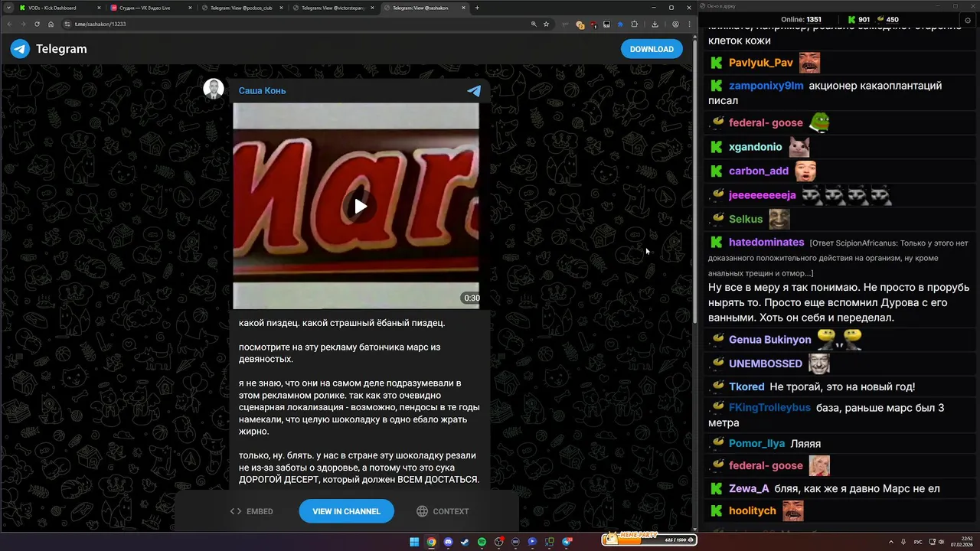Reload the current page
The image size is (980, 551).
pyautogui.click(x=37, y=24)
